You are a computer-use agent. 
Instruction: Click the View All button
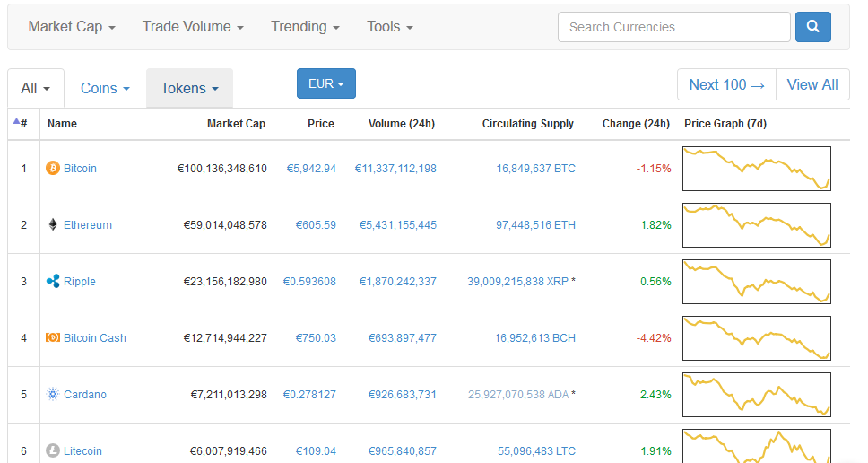[x=812, y=84]
